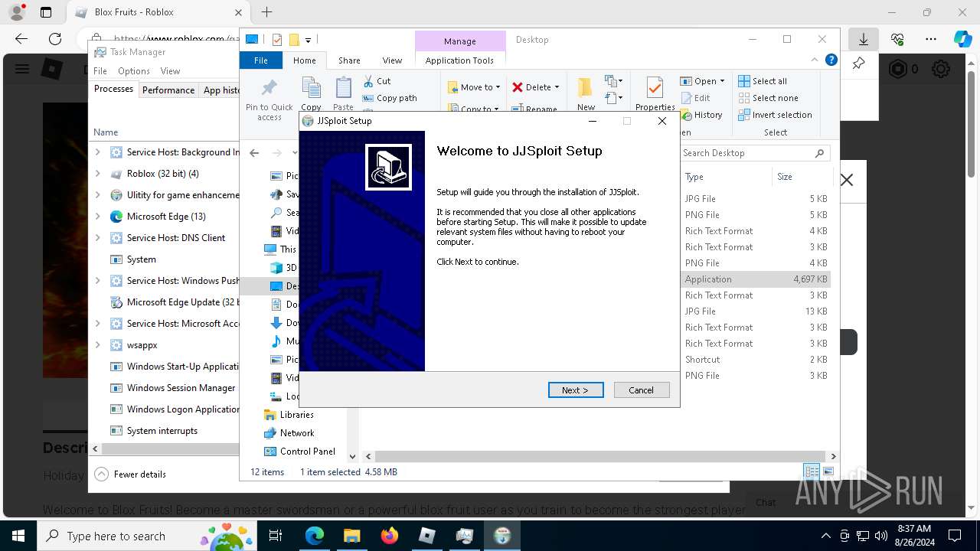This screenshot has height=551, width=980.
Task: Open the notification center icon
Action: coord(955,536)
